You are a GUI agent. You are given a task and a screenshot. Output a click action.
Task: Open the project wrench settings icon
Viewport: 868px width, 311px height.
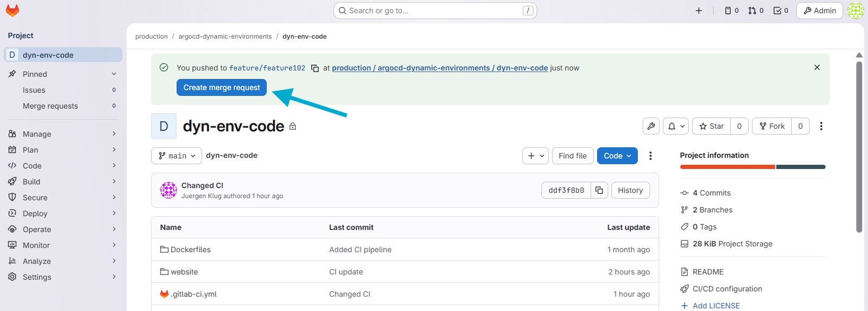click(651, 126)
